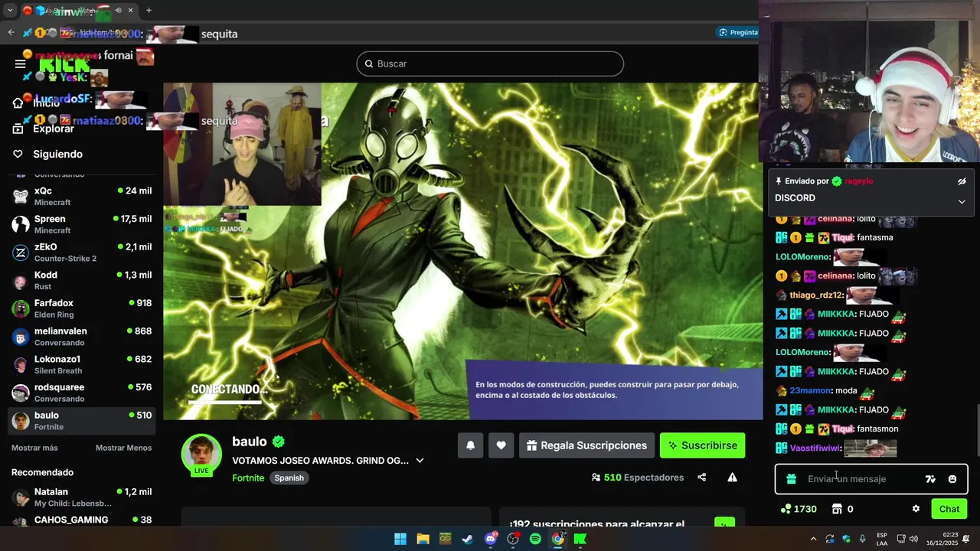This screenshot has width=980, height=551.
Task: Click the system tray volume icon
Action: click(x=913, y=539)
